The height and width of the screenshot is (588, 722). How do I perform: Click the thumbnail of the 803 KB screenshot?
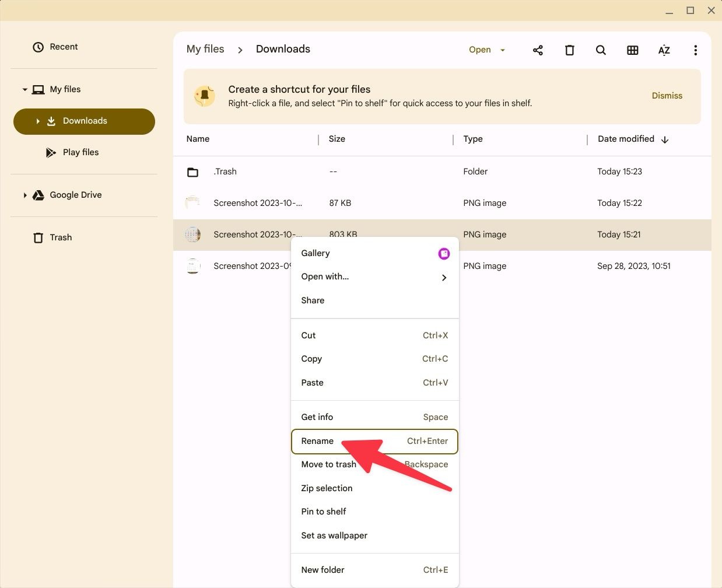193,235
